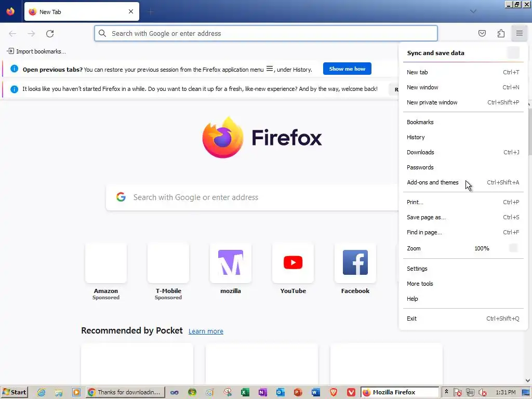Screen dimensions: 532x399
Task: Select Save page as... menu item
Action: (x=463, y=217)
